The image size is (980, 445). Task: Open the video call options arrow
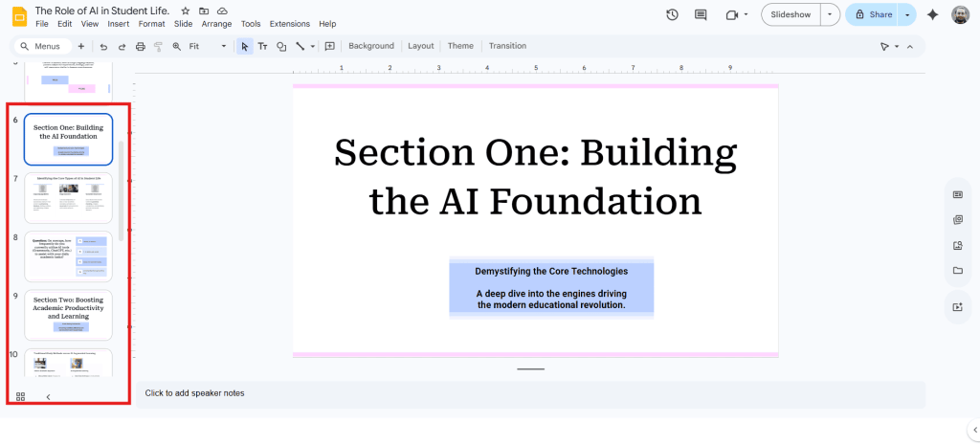click(746, 14)
